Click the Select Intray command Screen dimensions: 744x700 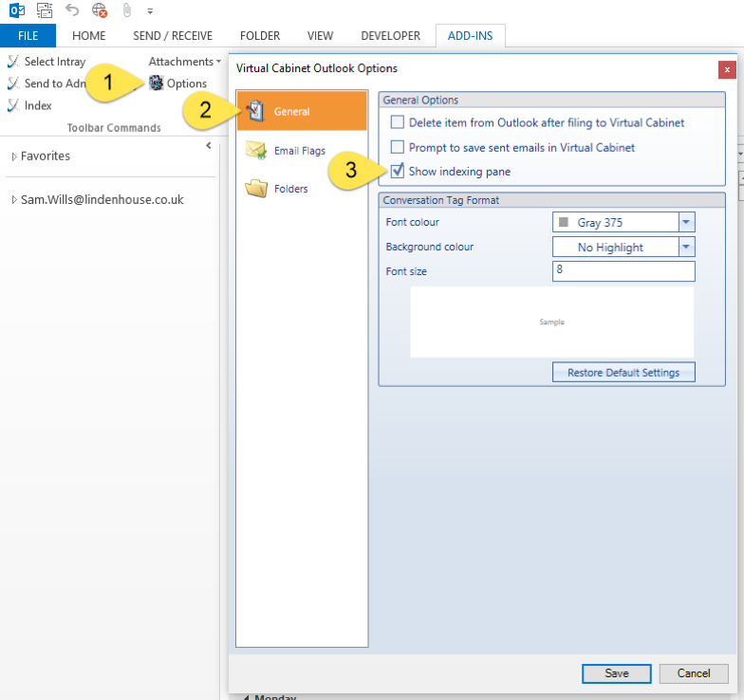tap(46, 62)
